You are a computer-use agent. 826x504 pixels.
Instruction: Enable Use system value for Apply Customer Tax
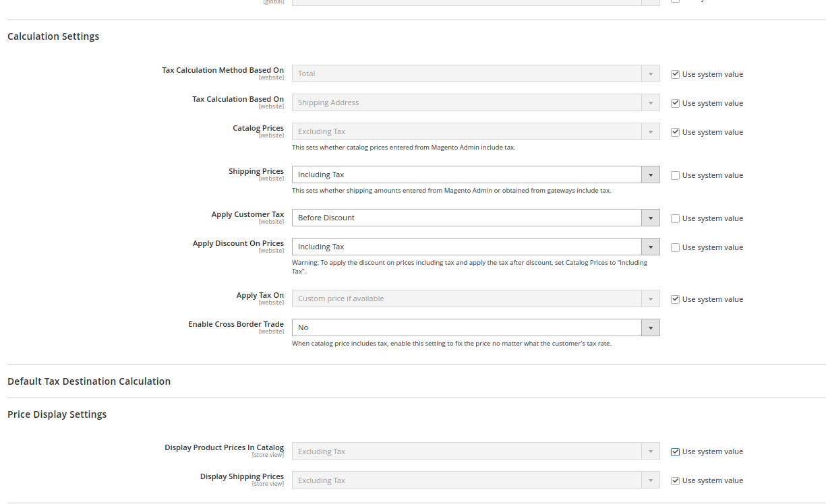point(675,218)
